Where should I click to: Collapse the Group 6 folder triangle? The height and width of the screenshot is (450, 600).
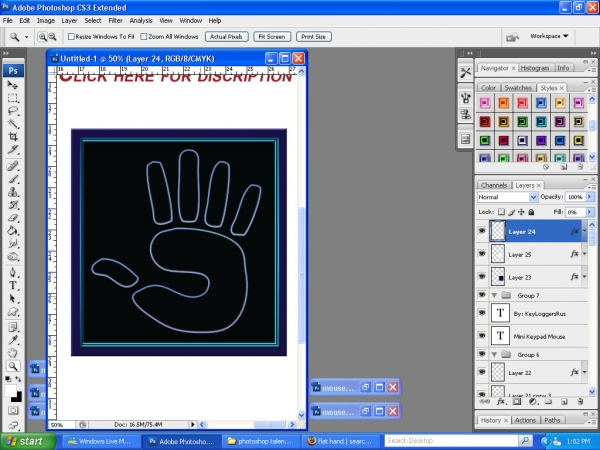coord(494,355)
